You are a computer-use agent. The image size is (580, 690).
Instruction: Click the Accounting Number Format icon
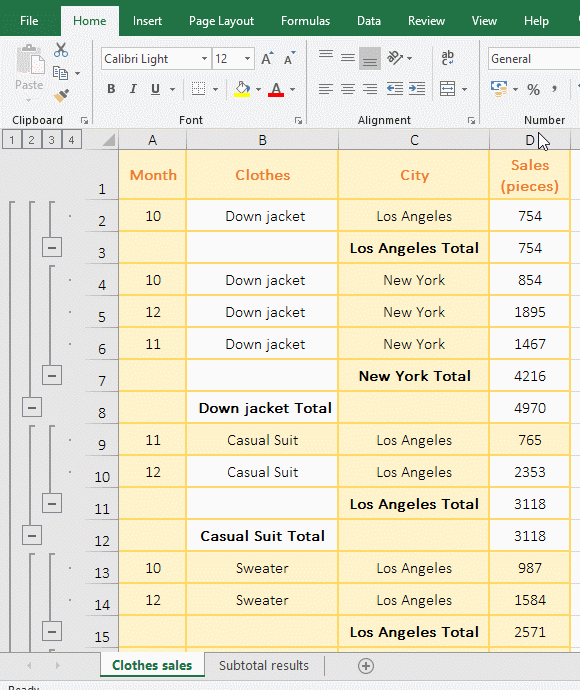[x=499, y=89]
